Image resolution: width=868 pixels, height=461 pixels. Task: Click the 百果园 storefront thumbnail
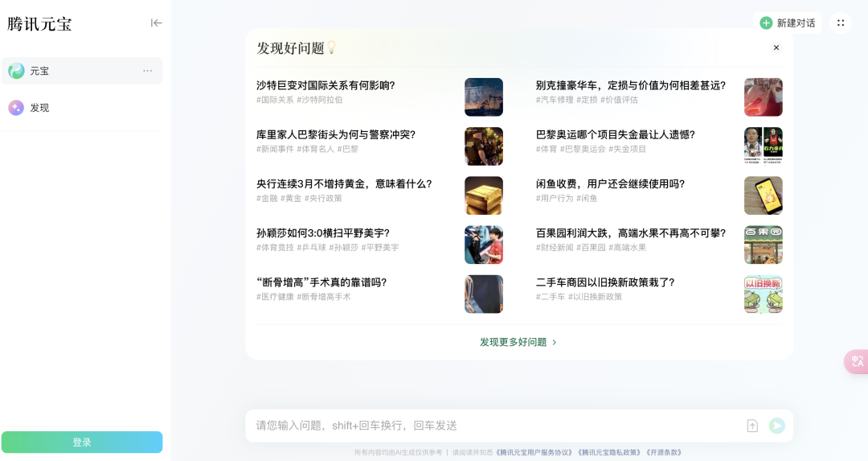(764, 245)
